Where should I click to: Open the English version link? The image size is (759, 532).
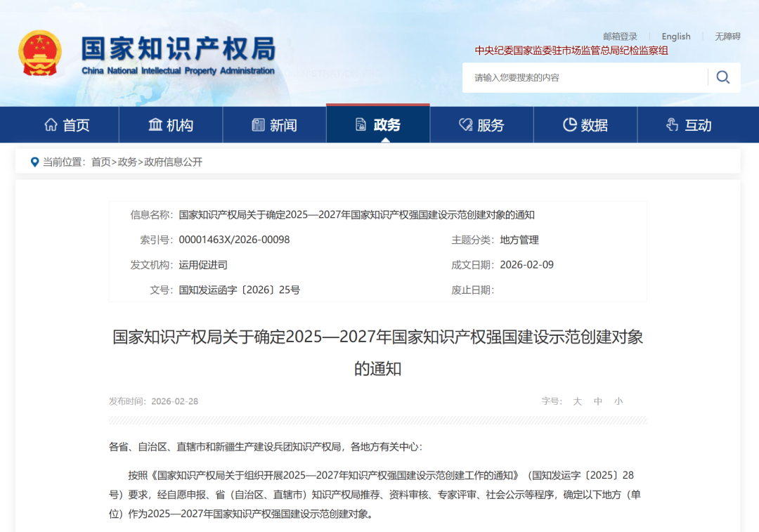pos(675,36)
